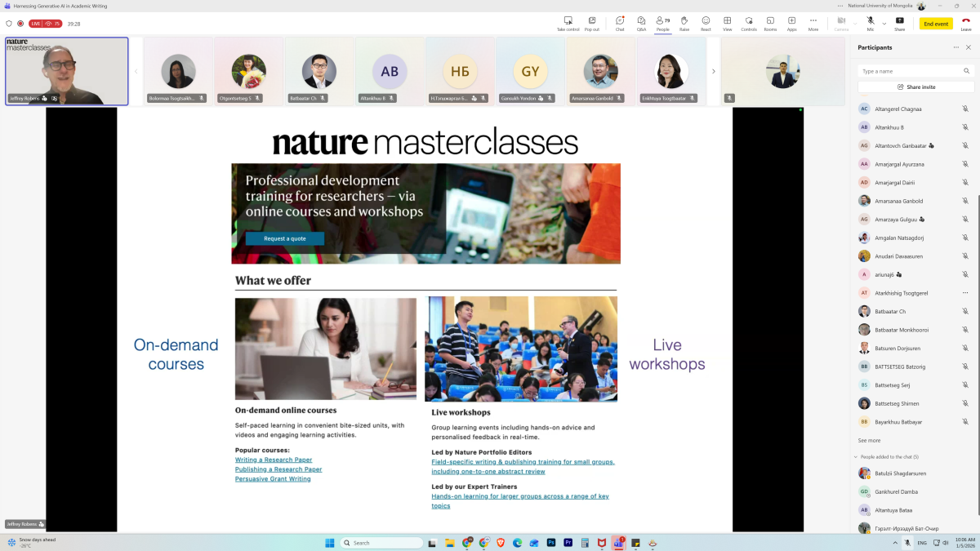Open the View layout menu
980x551 pixels.
[x=727, y=23]
